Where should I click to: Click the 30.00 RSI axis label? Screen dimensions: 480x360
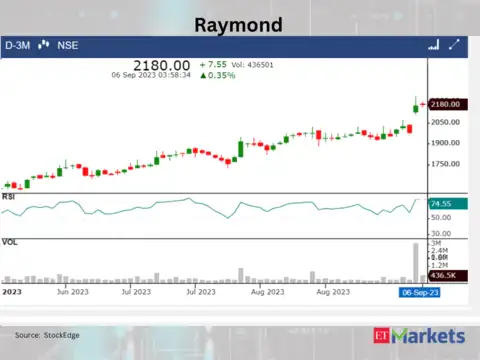(x=441, y=234)
